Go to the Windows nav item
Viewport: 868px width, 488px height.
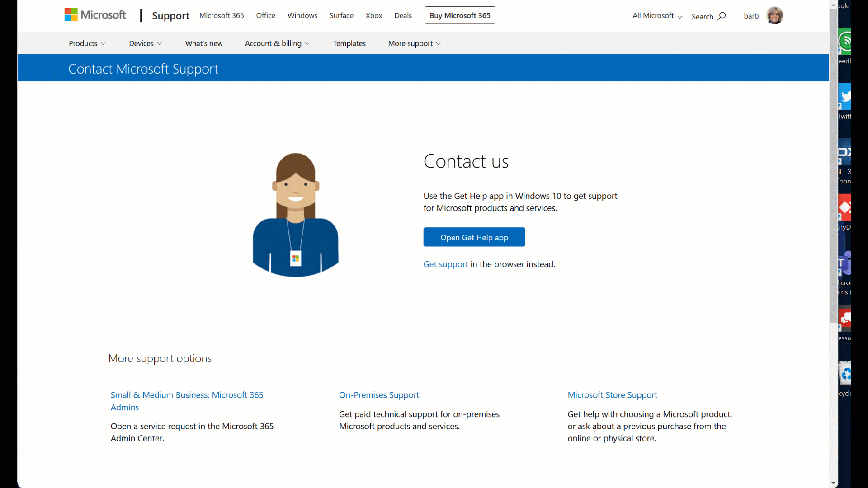pyautogui.click(x=302, y=15)
